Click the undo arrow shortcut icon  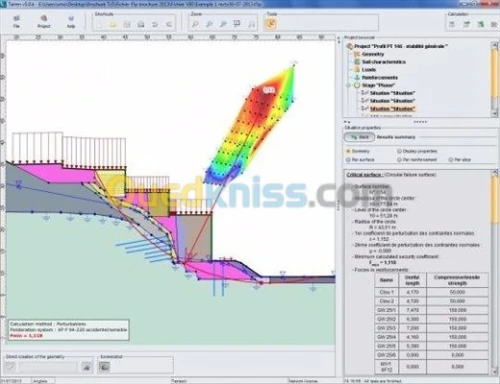click(155, 24)
